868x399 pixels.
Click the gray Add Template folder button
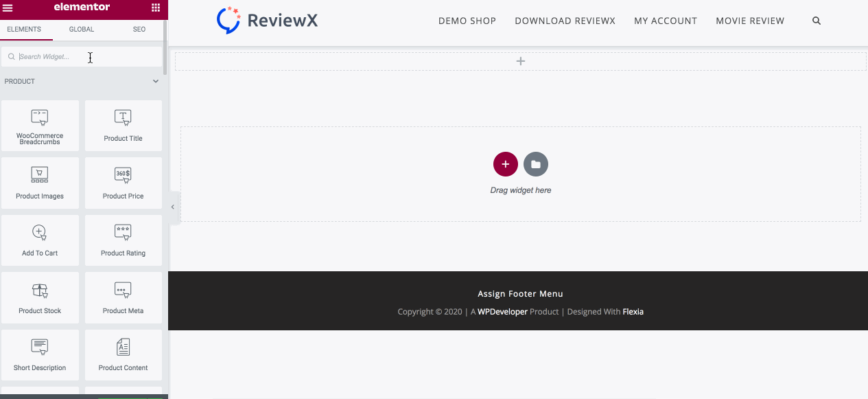click(536, 164)
